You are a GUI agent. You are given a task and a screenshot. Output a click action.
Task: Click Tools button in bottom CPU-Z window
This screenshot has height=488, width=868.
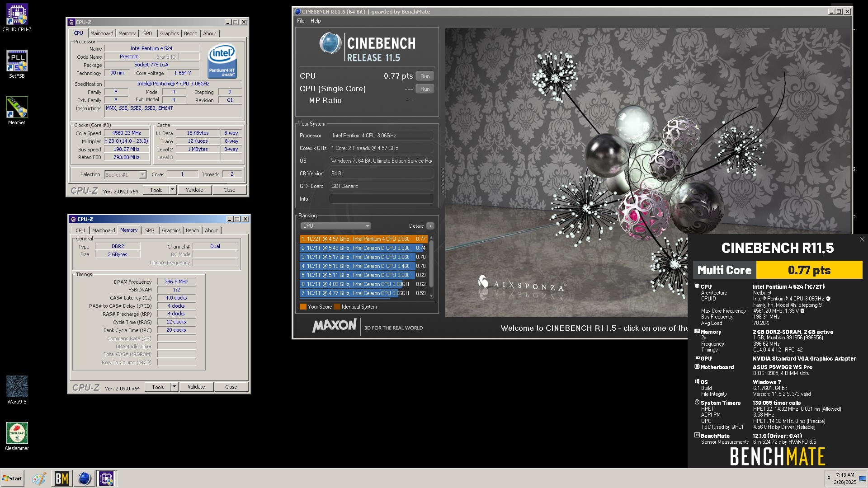pyautogui.click(x=158, y=387)
